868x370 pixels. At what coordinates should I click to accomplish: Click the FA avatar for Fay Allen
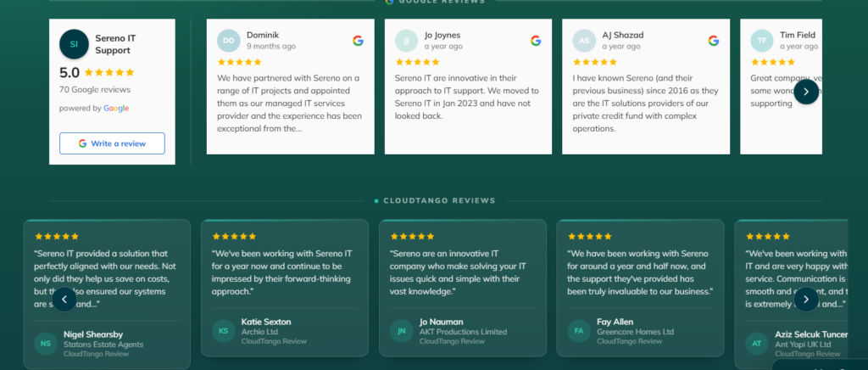(x=579, y=331)
